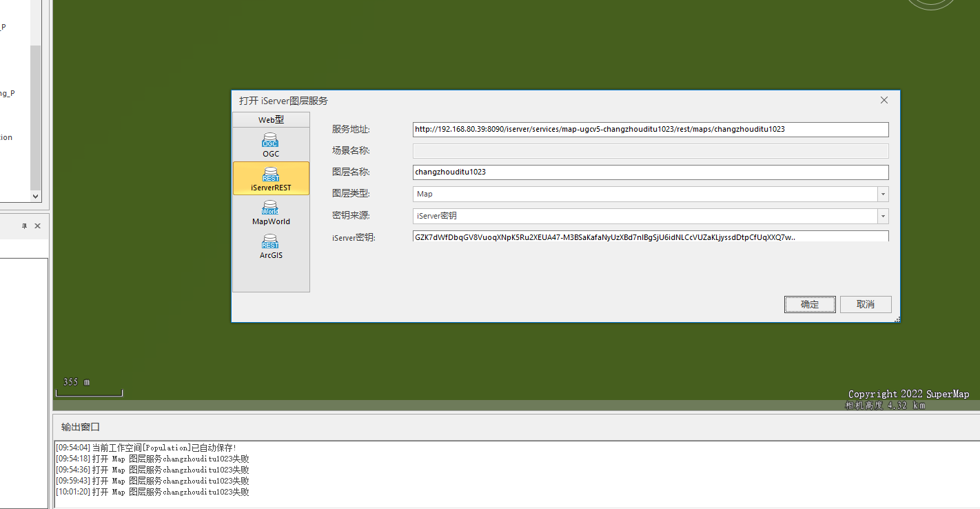Close the left bottom panel
Image resolution: width=980 pixels, height=509 pixels.
(x=38, y=226)
